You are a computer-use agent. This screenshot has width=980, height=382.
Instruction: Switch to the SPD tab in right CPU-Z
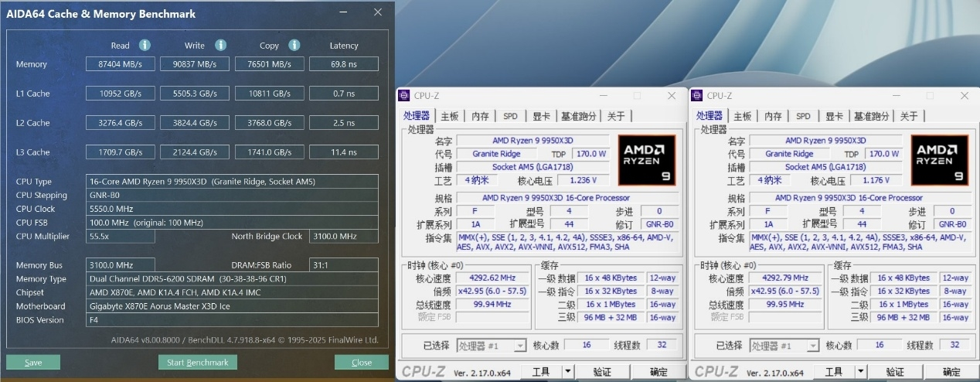pos(803,116)
